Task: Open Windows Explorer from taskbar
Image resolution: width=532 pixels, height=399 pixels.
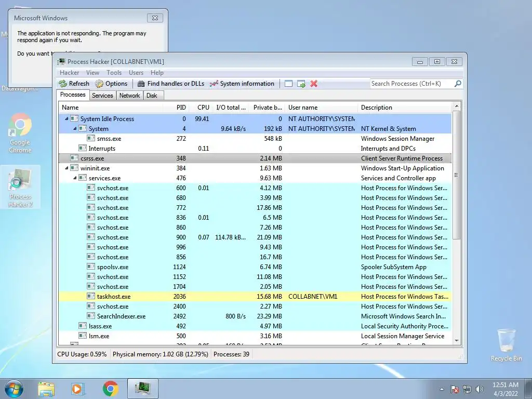Action: pos(46,389)
